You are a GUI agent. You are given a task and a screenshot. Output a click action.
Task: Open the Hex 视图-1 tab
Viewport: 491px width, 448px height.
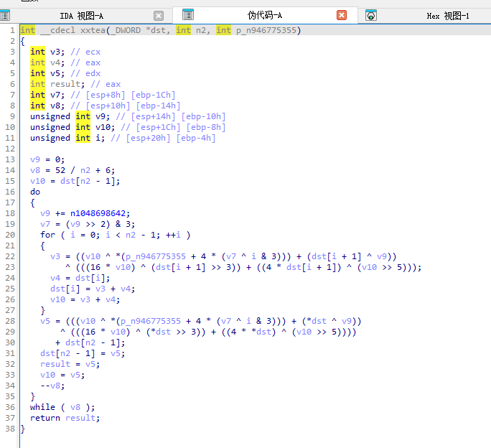[447, 15]
